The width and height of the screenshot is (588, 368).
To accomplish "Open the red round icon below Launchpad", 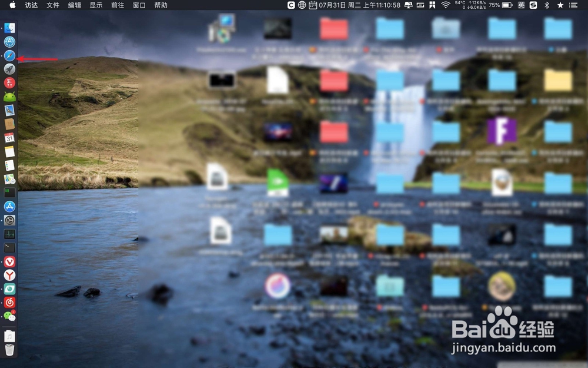I will (x=9, y=83).
